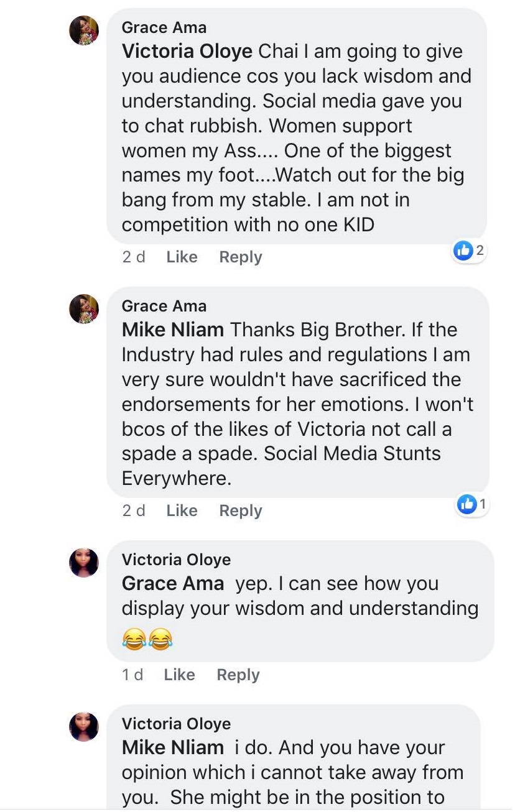
Task: Open tagged Mike Nliam mention in last comment
Action: 173,747
